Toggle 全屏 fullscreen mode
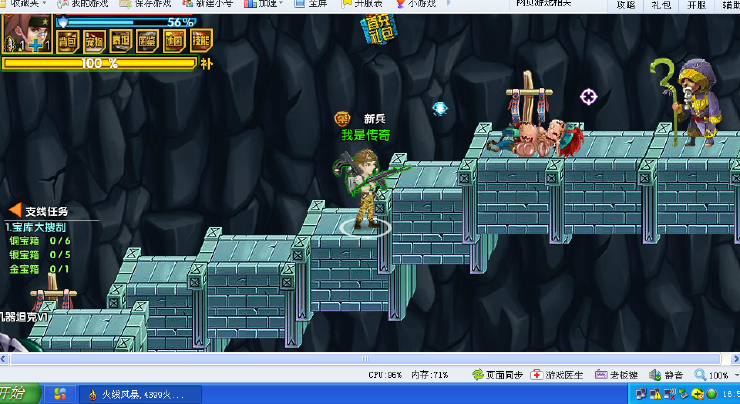The height and width of the screenshot is (404, 740). pyautogui.click(x=311, y=4)
